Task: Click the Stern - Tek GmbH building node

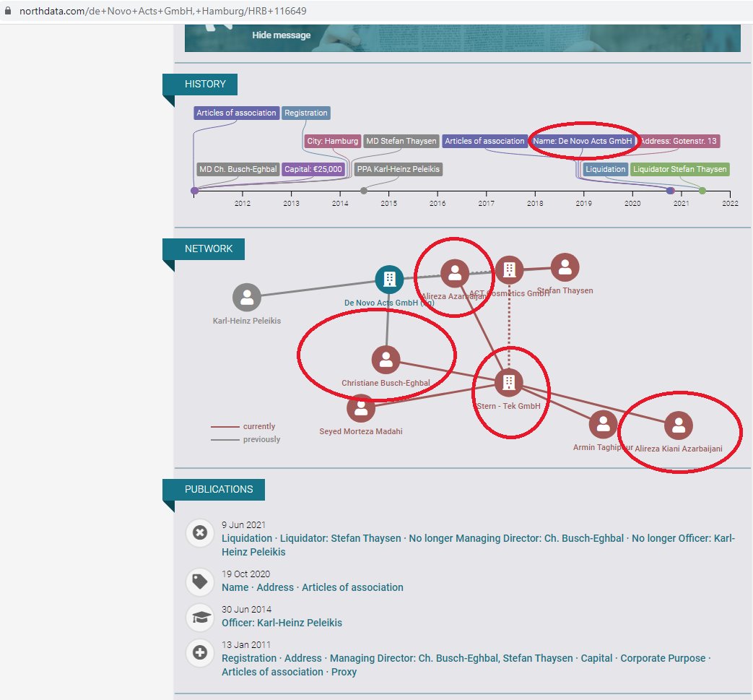Action: click(x=508, y=383)
